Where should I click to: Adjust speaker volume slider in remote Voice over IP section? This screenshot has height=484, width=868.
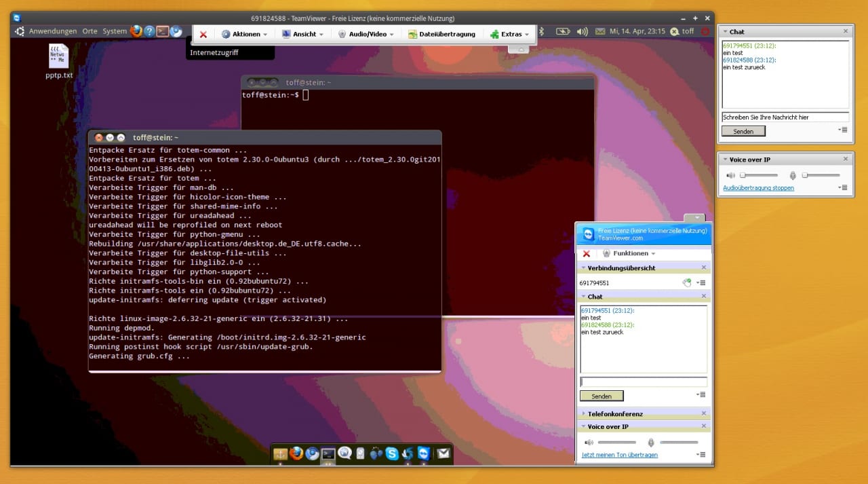[x=616, y=443]
